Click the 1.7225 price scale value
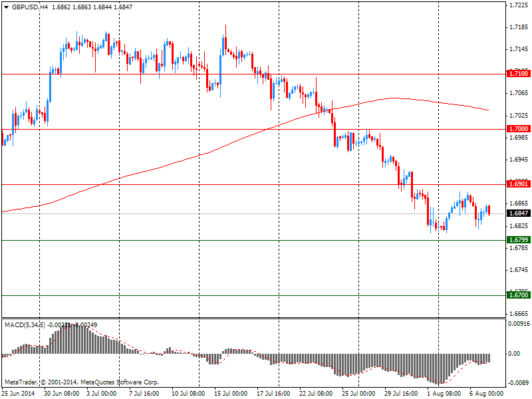The width and height of the screenshot is (532, 399). [519, 5]
